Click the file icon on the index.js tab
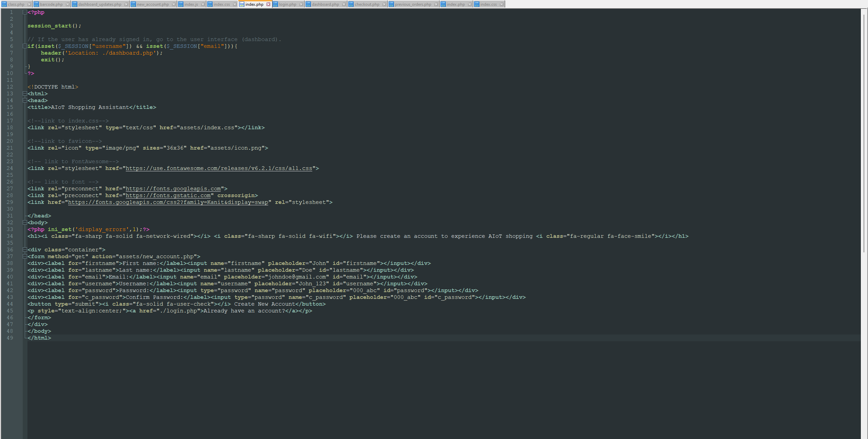The image size is (868, 439). (181, 4)
